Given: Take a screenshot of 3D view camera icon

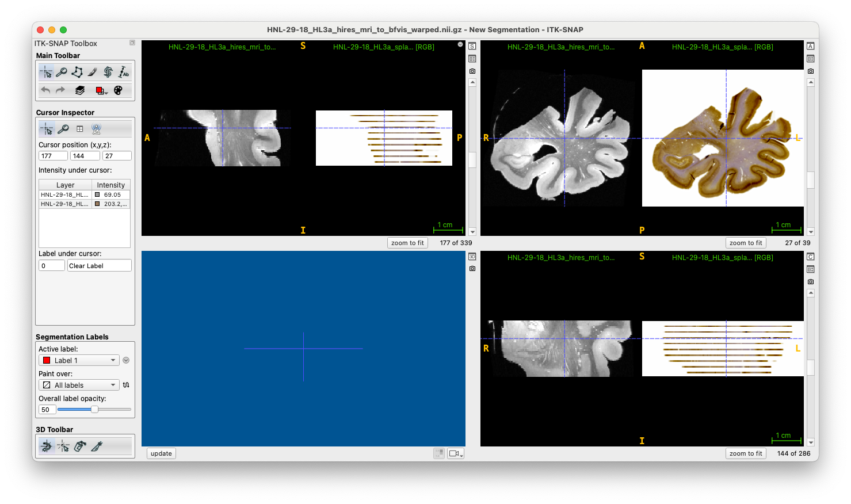Looking at the screenshot, I should pyautogui.click(x=472, y=269).
